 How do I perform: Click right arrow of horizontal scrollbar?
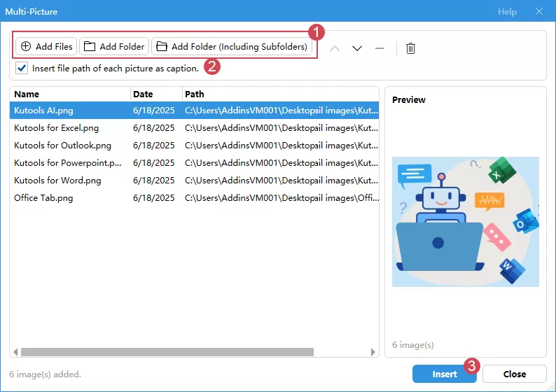click(373, 352)
